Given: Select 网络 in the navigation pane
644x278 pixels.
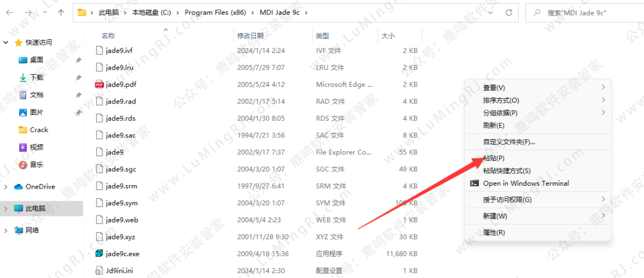Looking at the screenshot, I should click(x=32, y=230).
